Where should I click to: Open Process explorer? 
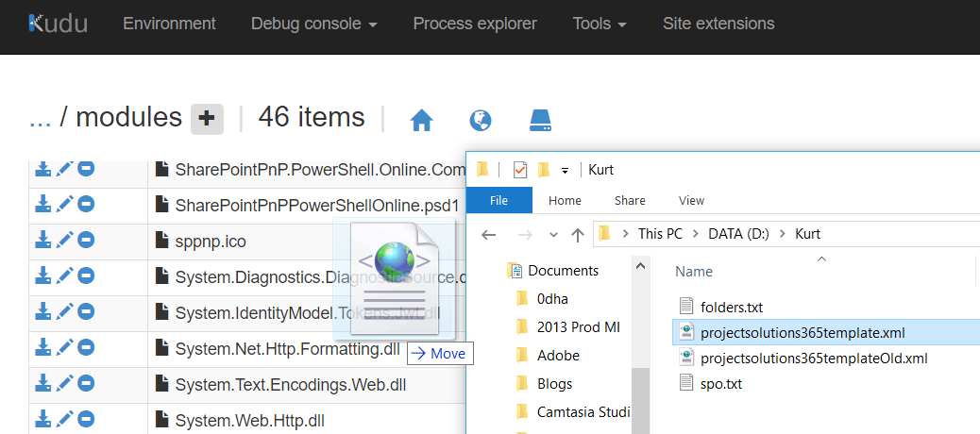coord(475,24)
